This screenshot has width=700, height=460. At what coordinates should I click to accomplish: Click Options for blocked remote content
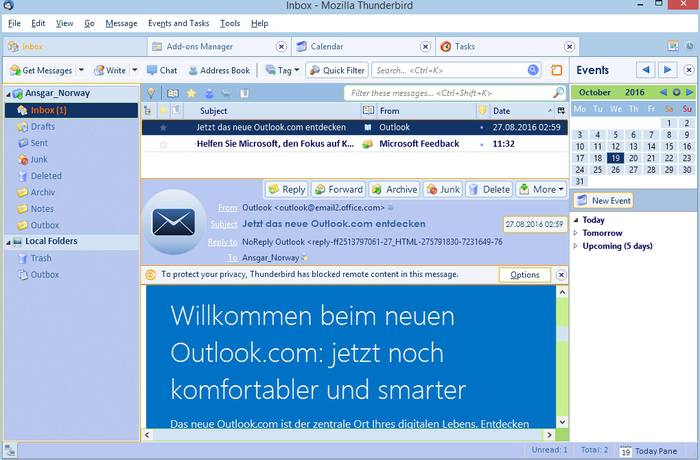tap(525, 275)
